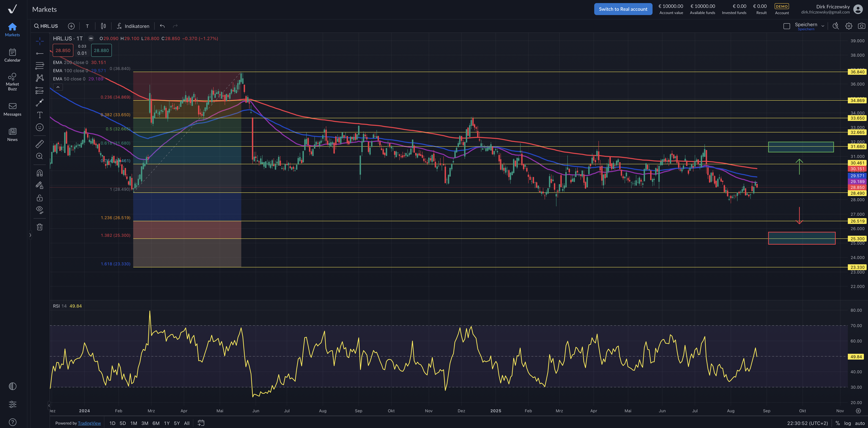Click the trash delete drawings icon
The image size is (868, 428).
40,227
